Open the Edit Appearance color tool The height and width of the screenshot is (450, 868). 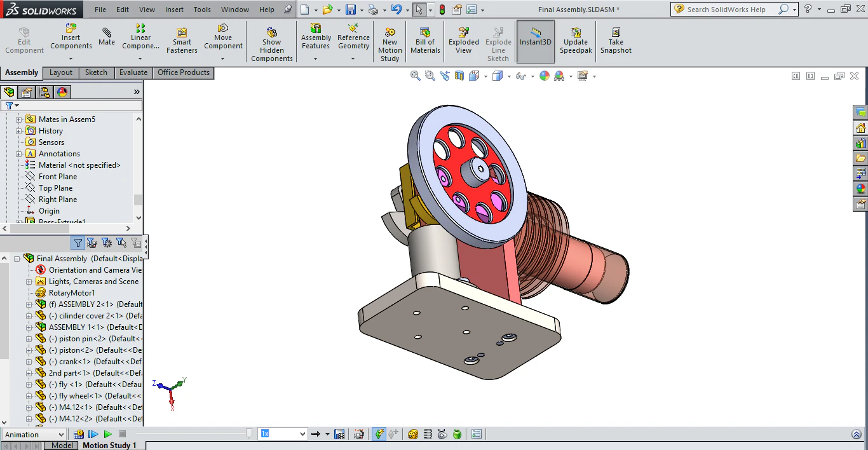point(544,76)
